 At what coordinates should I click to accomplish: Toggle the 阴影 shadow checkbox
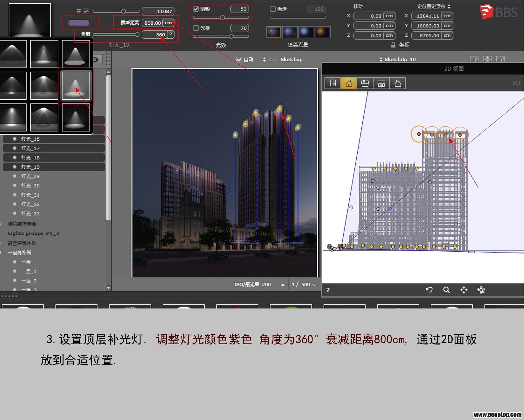[x=196, y=9]
